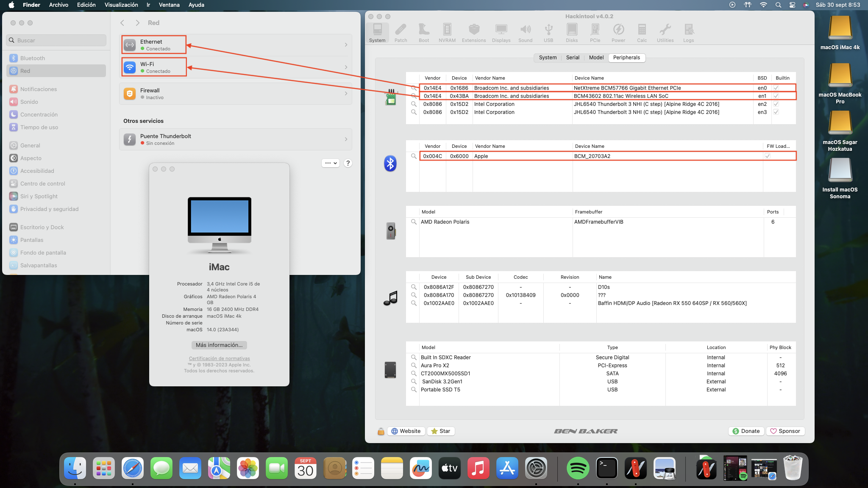Viewport: 868px width, 488px height.
Task: Click the Buscar search field in Settings
Action: 56,40
